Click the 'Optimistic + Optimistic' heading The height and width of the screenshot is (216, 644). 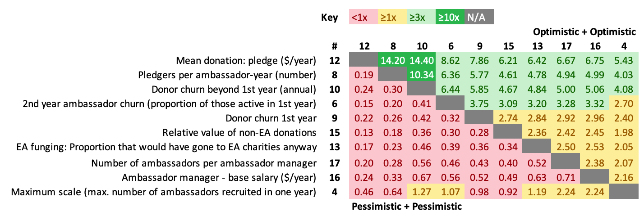[x=584, y=32]
